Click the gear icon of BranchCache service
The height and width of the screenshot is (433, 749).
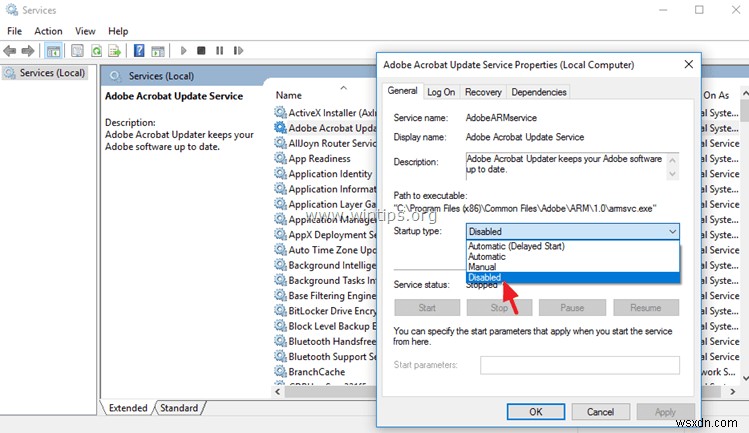coord(280,371)
